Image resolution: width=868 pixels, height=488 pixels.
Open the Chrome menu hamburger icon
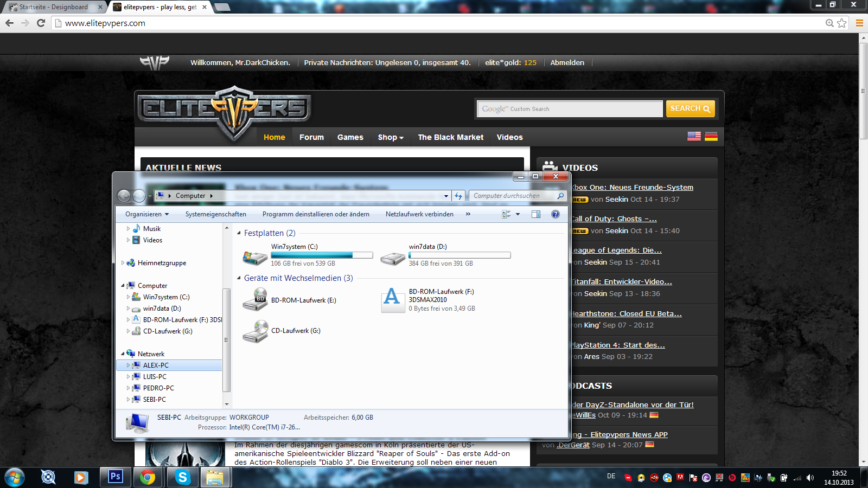pyautogui.click(x=859, y=23)
